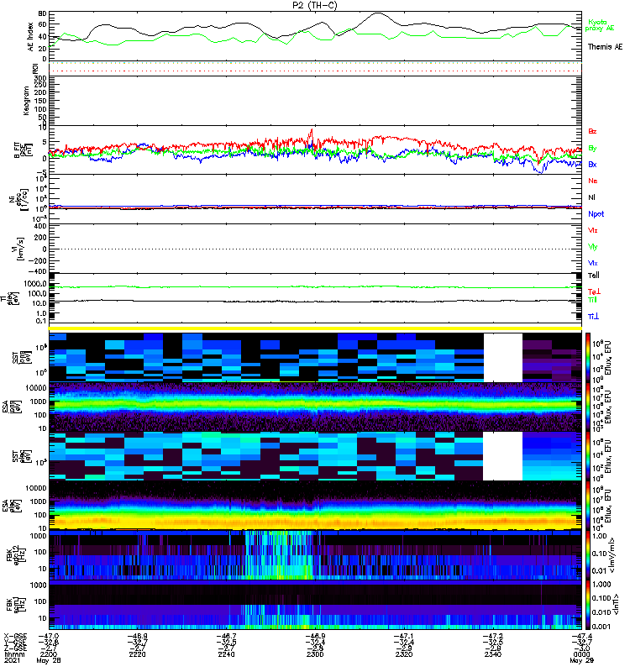Click the Vi [km/s] axis label

coord(20,249)
